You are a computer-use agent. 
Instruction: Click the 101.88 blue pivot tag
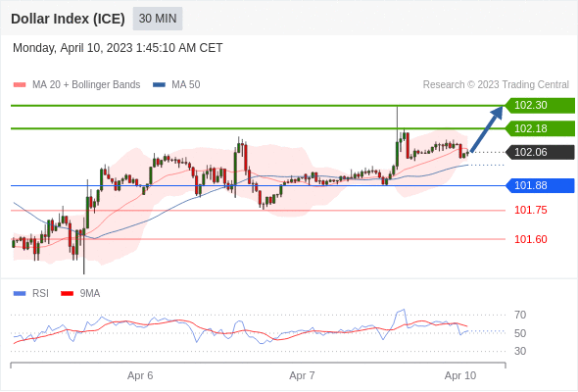(x=540, y=185)
